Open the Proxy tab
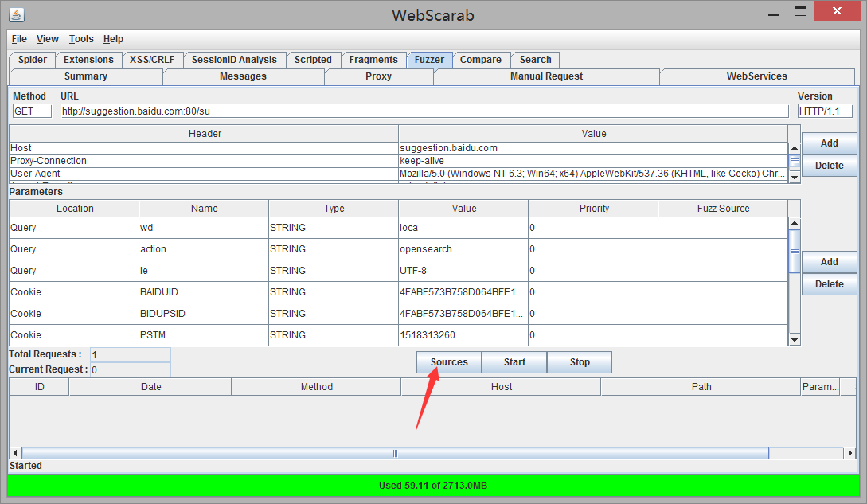 tap(379, 76)
